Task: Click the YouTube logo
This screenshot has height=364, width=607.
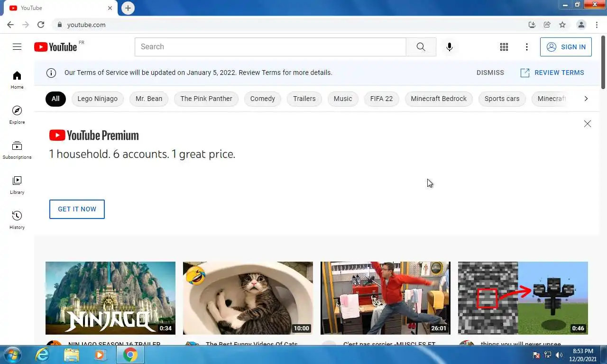Action: point(55,47)
